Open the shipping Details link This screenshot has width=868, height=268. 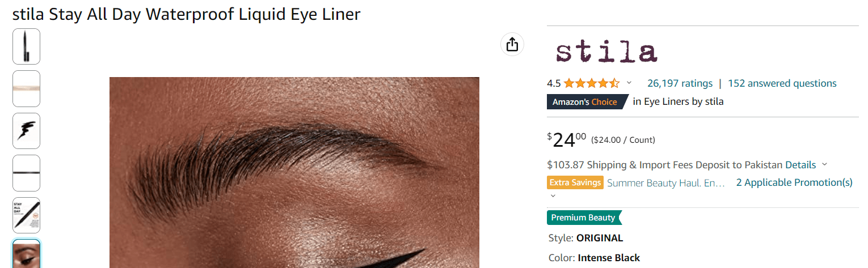click(x=800, y=165)
